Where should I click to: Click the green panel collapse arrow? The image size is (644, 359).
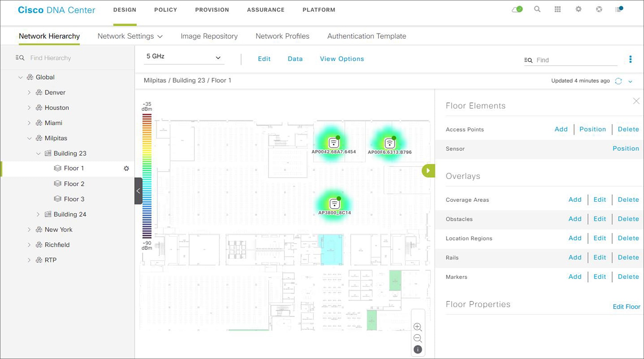point(428,171)
